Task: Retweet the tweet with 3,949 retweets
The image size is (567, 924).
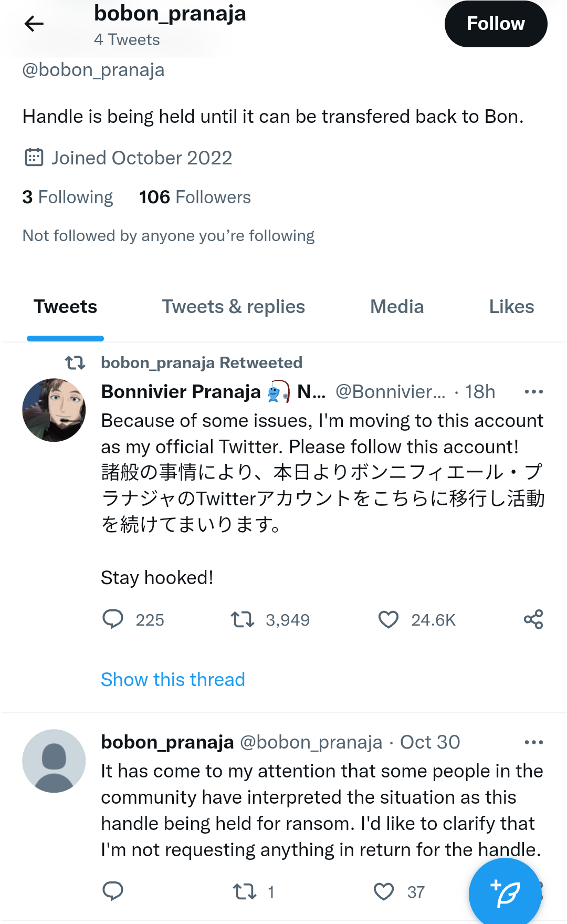Action: (243, 620)
